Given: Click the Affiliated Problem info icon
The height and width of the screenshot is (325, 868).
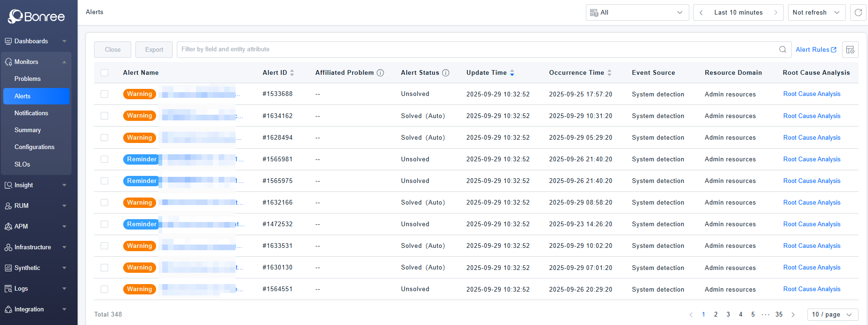Looking at the screenshot, I should (380, 73).
